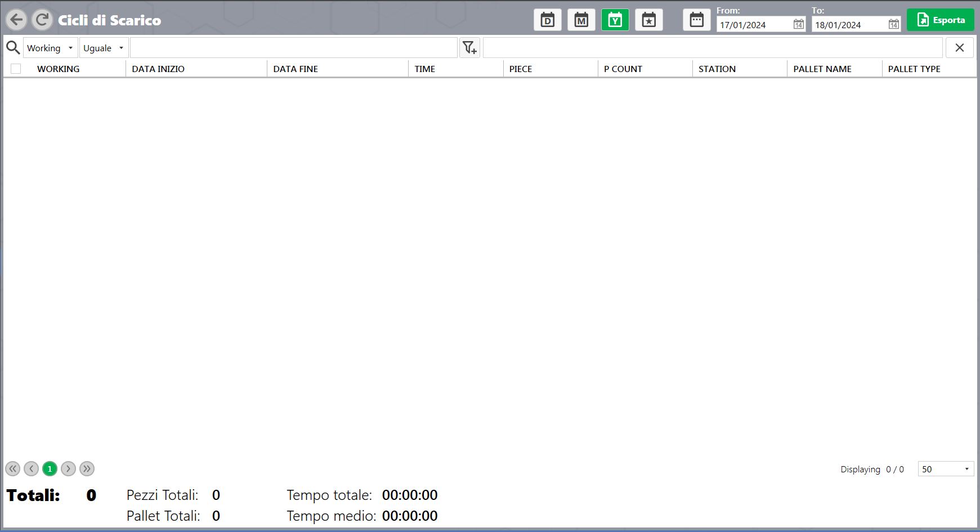Select the starred calendar filter
This screenshot has height=532, width=980.
pyautogui.click(x=649, y=20)
